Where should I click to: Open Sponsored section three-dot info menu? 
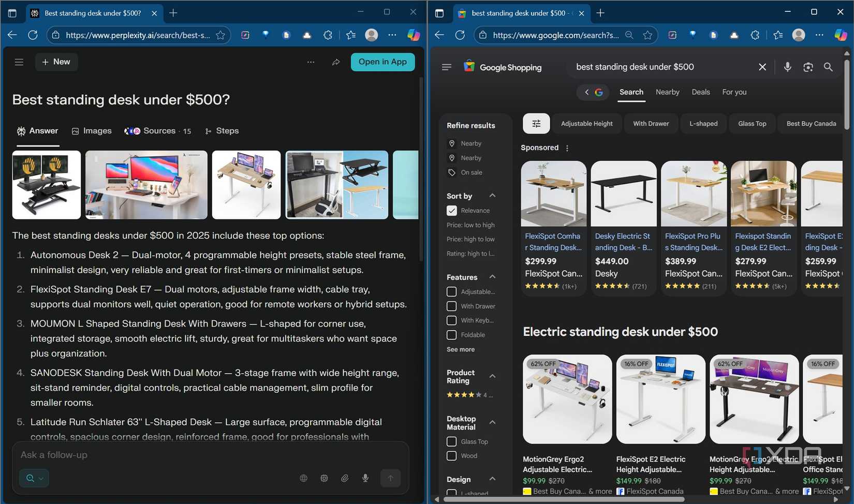click(567, 148)
